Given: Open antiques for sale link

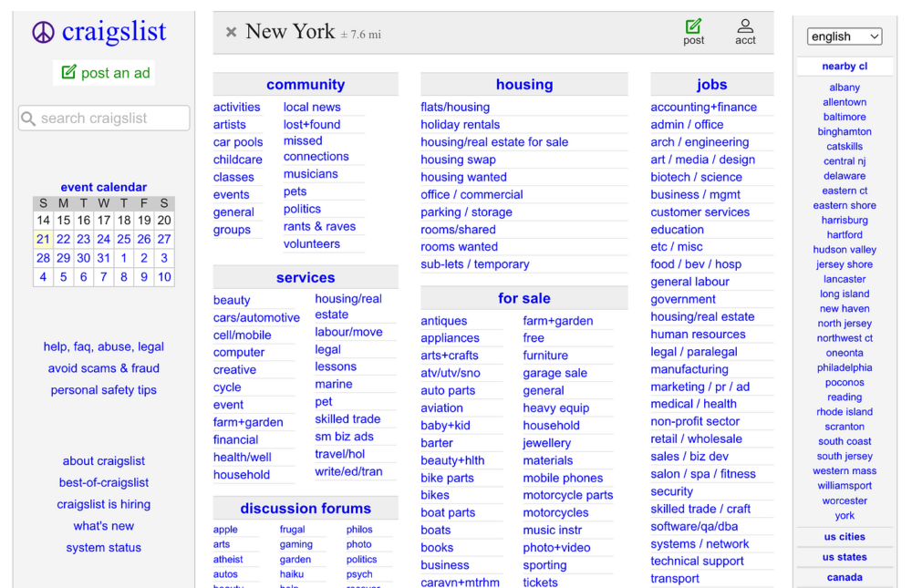Looking at the screenshot, I should point(444,321).
